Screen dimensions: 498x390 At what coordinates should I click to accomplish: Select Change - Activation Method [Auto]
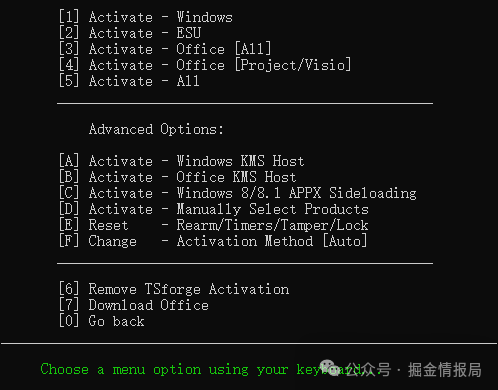click(213, 241)
